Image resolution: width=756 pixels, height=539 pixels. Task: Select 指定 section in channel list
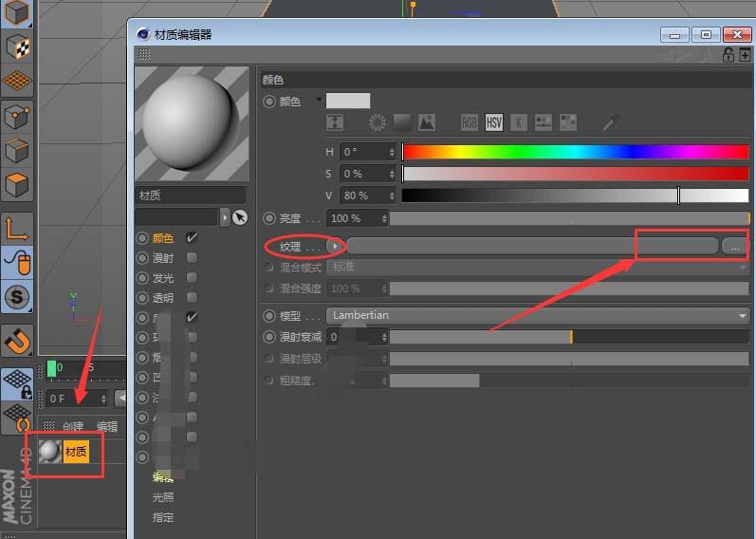[163, 517]
